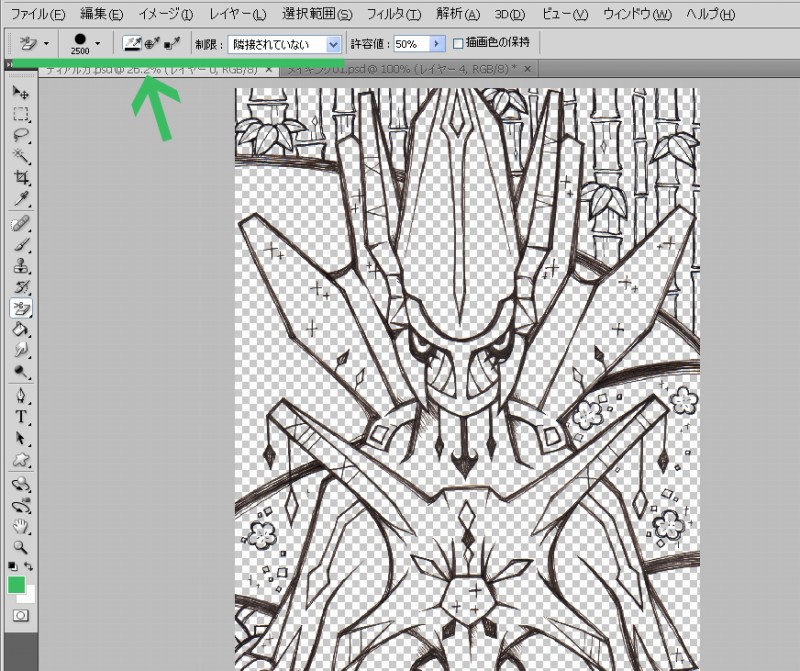The width and height of the screenshot is (800, 671).
Task: Close the 26.2% document tab
Action: click(269, 70)
